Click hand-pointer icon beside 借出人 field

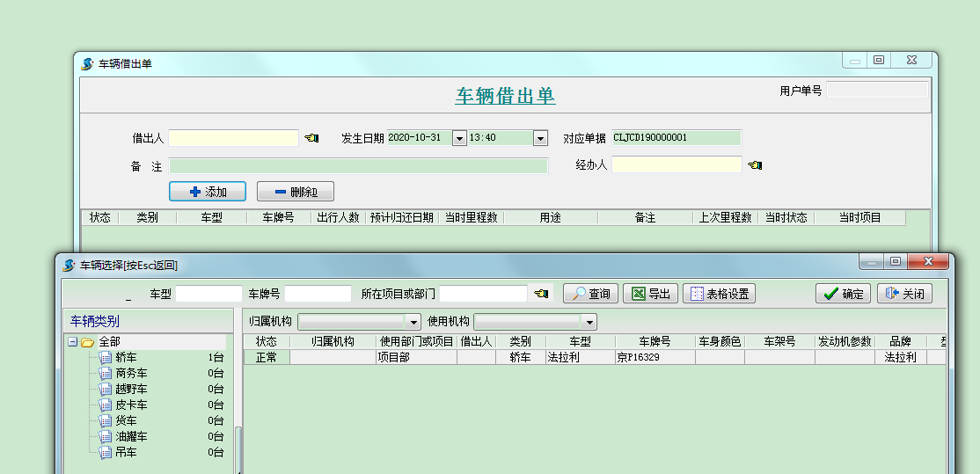click(x=311, y=138)
